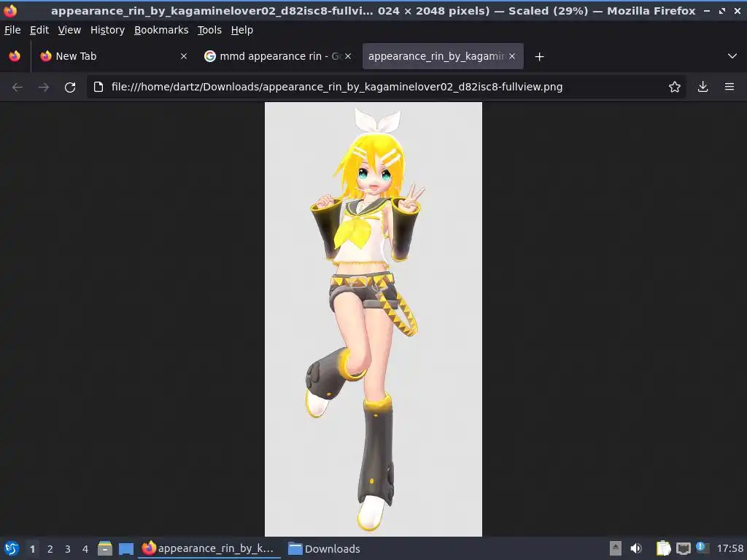This screenshot has height=560, width=747.
Task: Click the Rin image to zoom
Action: click(x=373, y=319)
